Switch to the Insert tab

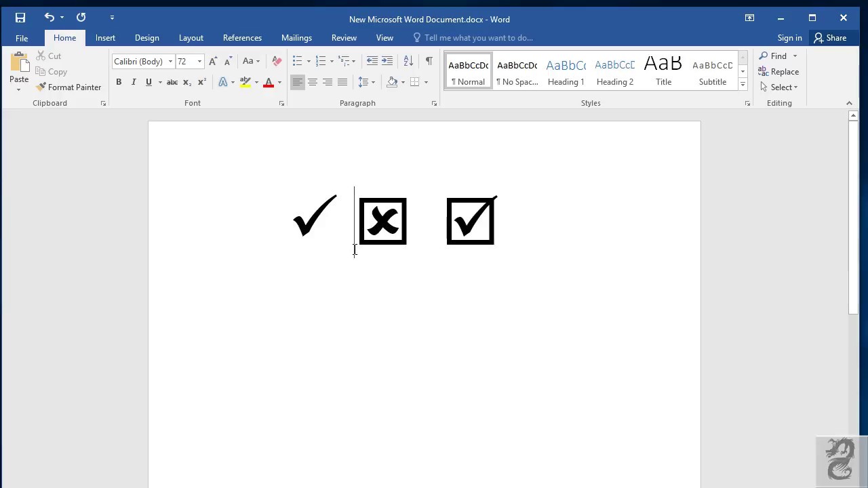[x=105, y=38]
